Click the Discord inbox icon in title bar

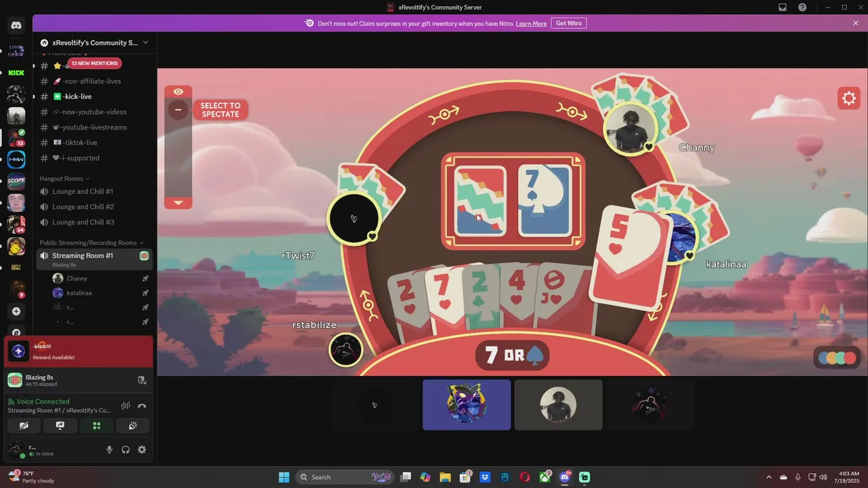(x=782, y=7)
